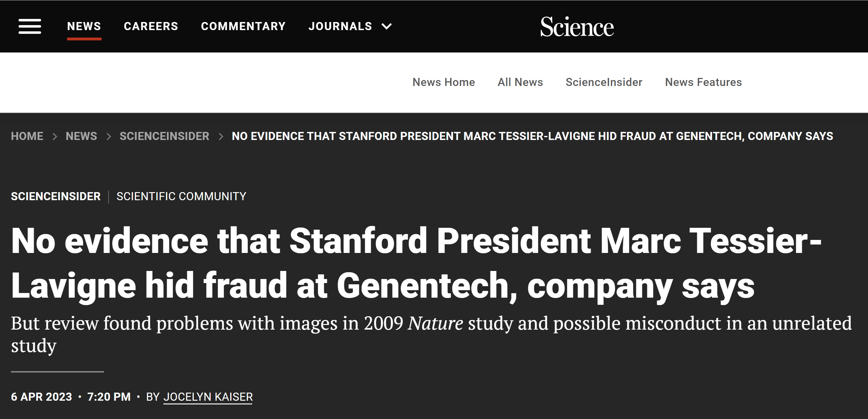Click the breadcrumb article title
This screenshot has height=419, width=868.
[x=532, y=136]
